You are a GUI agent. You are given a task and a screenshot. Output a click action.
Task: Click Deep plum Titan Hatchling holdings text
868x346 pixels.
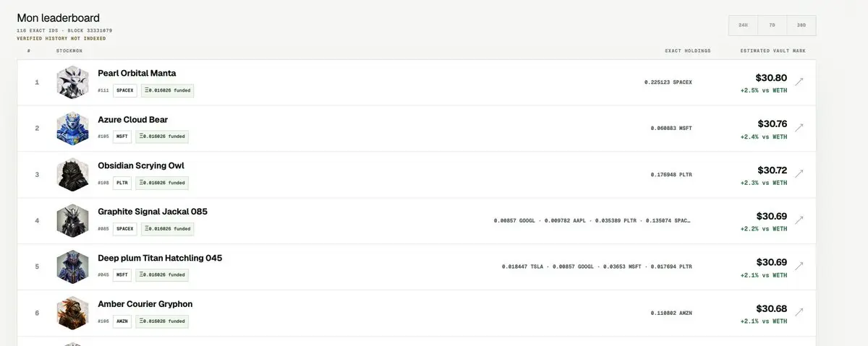597,267
